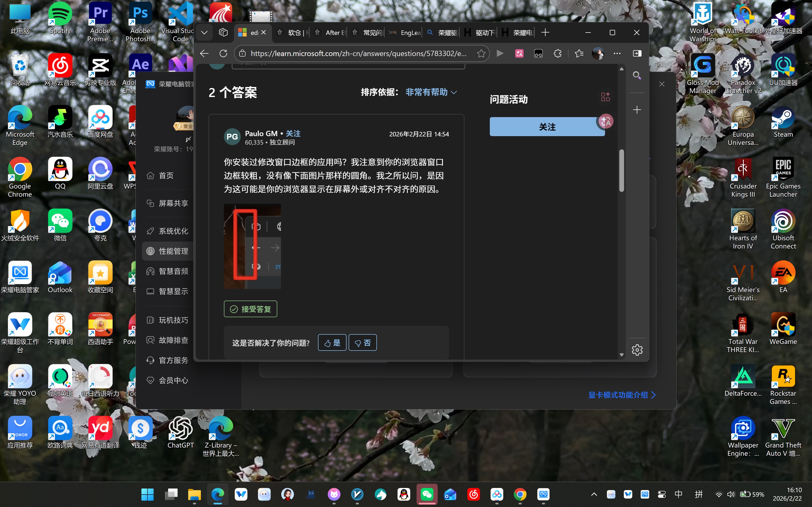812x507 pixels.
Task: Expand the Edge tab search chevron
Action: (204, 33)
